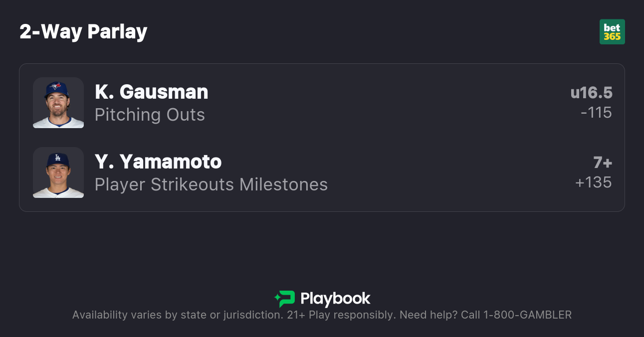This screenshot has width=644, height=337.
Task: Click the 'Availability varies by state' disclaimer
Action: (177, 315)
